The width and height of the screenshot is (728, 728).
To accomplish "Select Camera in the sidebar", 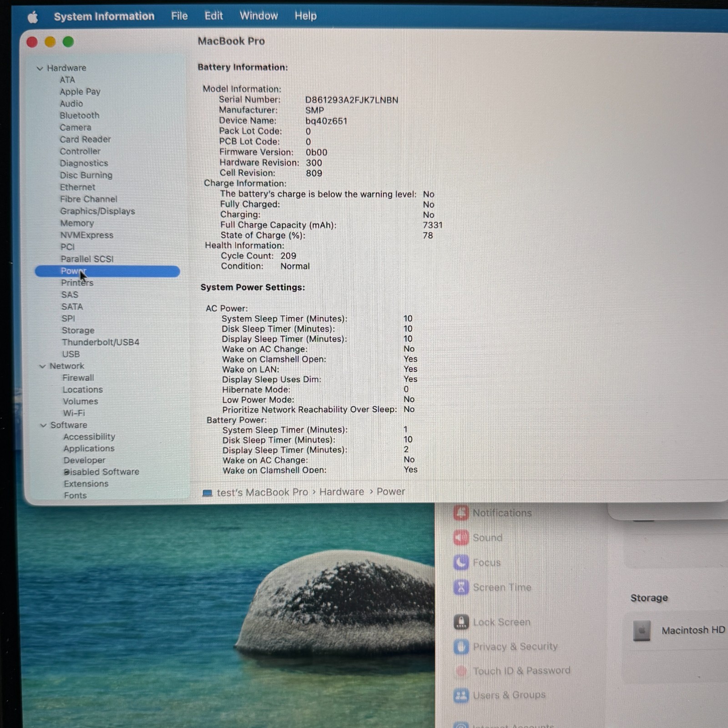I will tap(76, 127).
